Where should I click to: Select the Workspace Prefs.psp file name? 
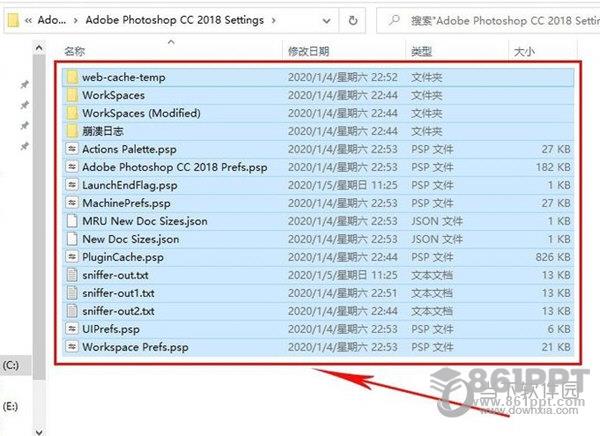click(135, 347)
